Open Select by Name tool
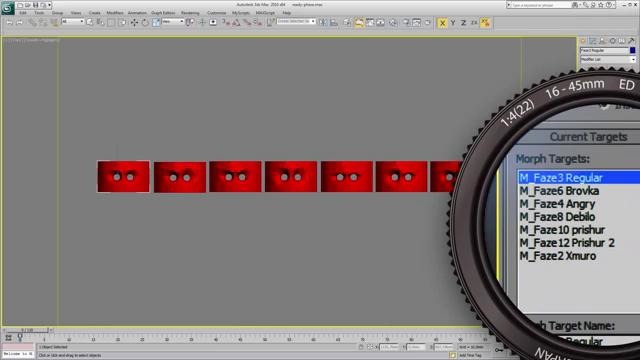Image resolution: width=640 pixels, height=360 pixels. tap(100, 23)
